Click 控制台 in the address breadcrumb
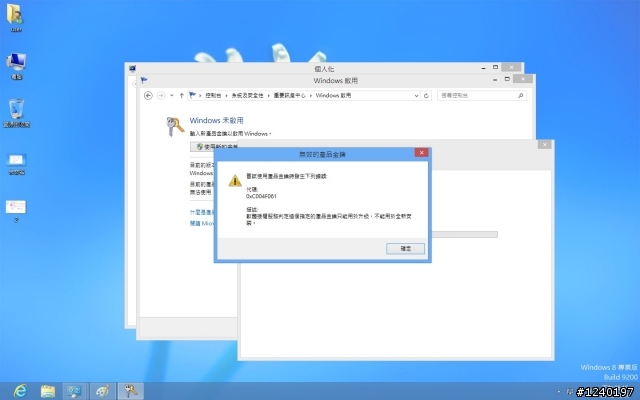Image resolution: width=640 pixels, height=400 pixels. tap(213, 96)
